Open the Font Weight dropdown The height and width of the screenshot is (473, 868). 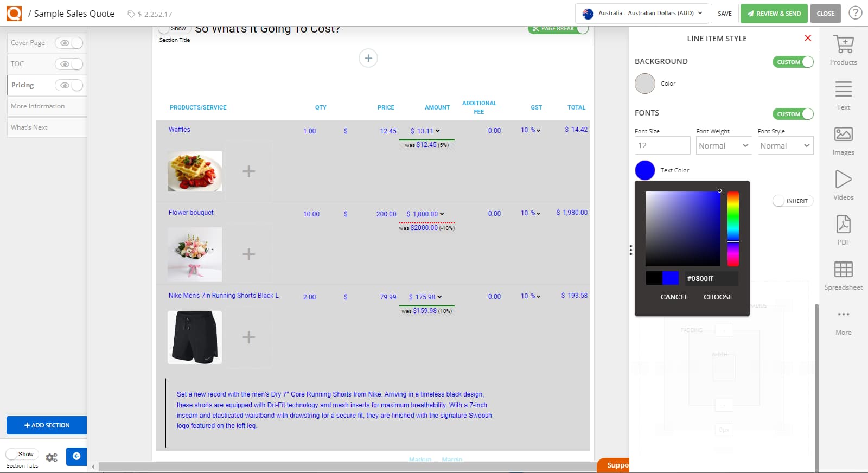724,145
